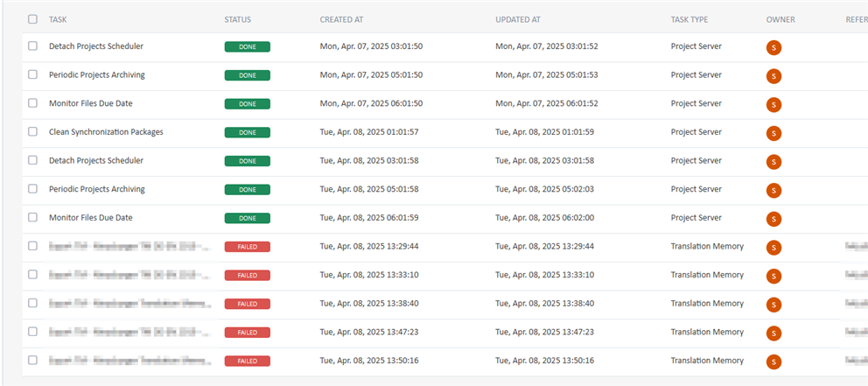Open owner avatar in the 13:38:40 failed row
868x386 pixels.
773,305
